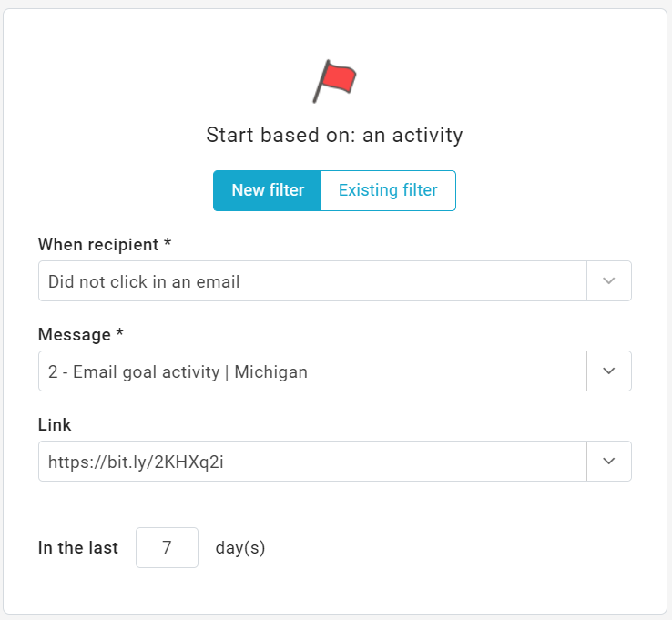
Task: Click the 'Link' field label
Action: pos(55,424)
